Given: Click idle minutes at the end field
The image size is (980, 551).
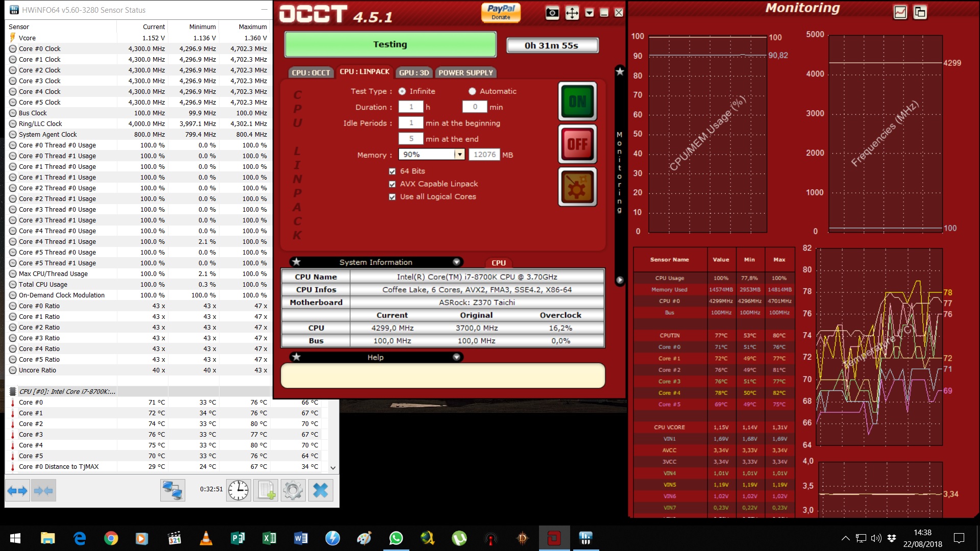Looking at the screenshot, I should pos(411,139).
